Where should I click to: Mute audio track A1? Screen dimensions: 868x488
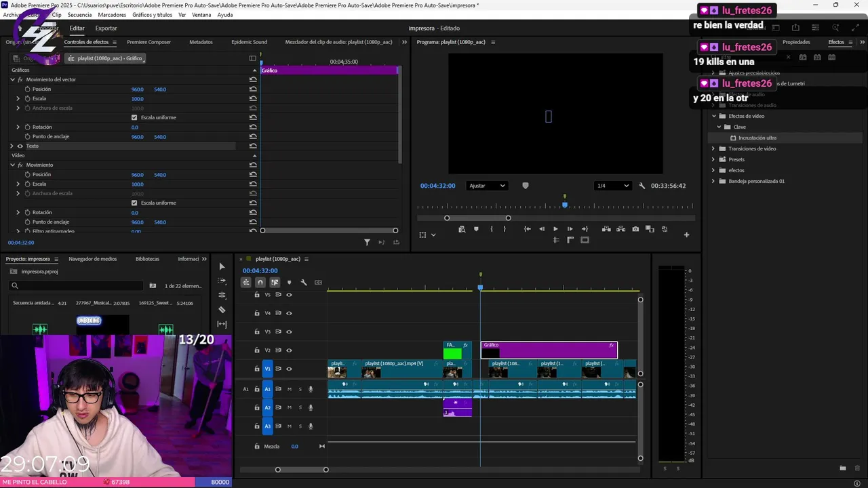point(289,389)
